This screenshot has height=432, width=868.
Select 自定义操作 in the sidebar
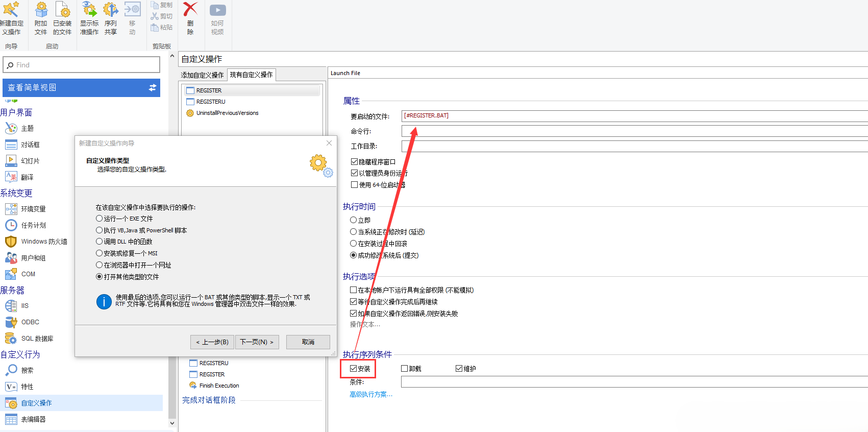click(x=82, y=403)
